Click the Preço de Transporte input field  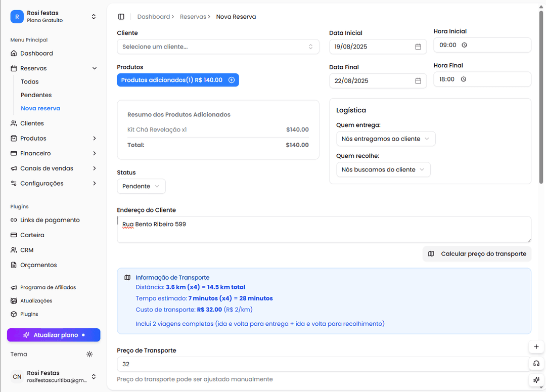pyautogui.click(x=323, y=364)
